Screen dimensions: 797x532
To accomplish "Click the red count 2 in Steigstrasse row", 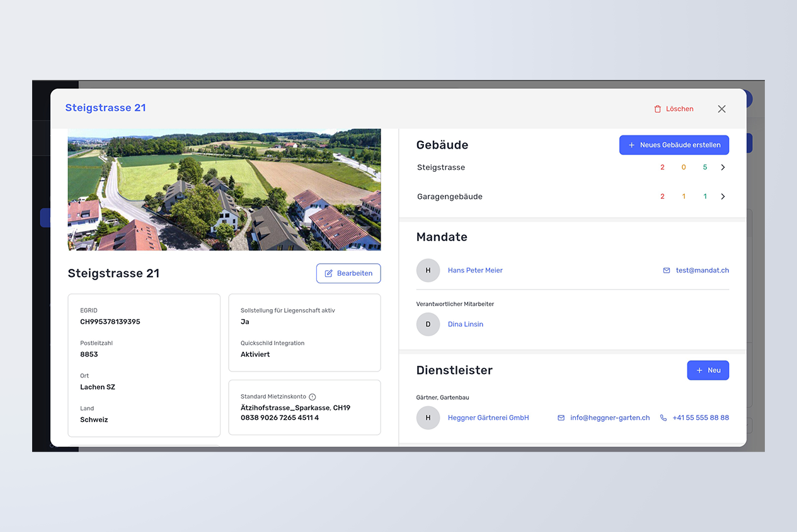I will [x=662, y=167].
